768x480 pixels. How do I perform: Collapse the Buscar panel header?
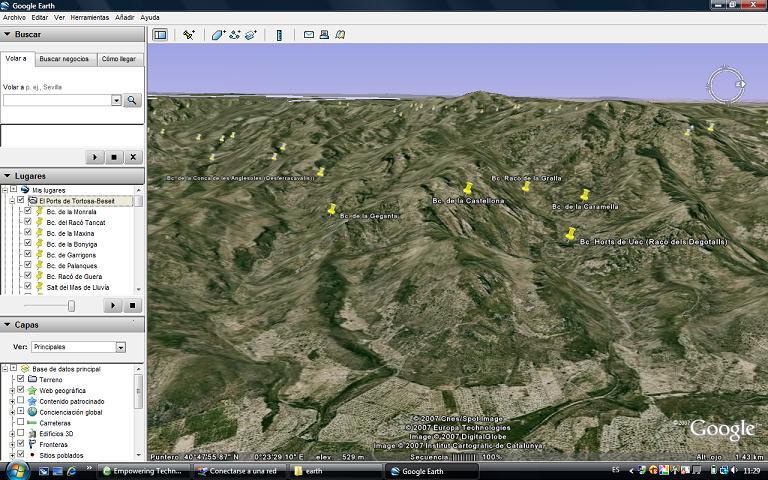72,34
